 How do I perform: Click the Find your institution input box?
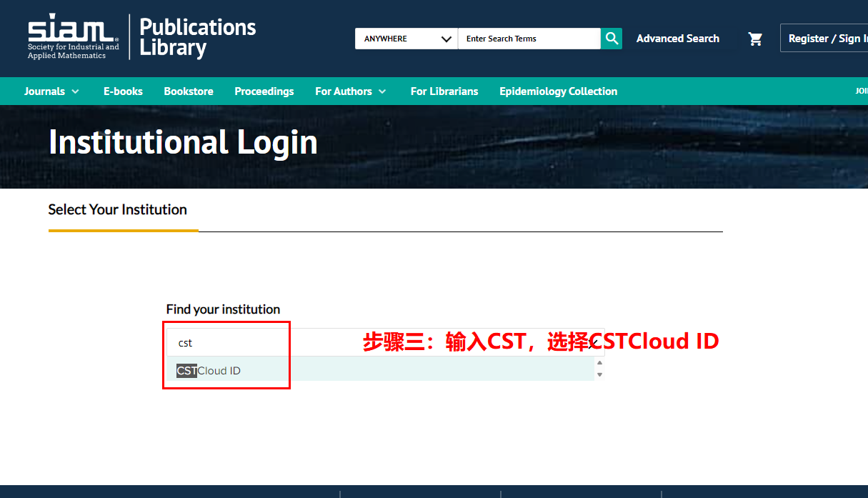tap(385, 343)
